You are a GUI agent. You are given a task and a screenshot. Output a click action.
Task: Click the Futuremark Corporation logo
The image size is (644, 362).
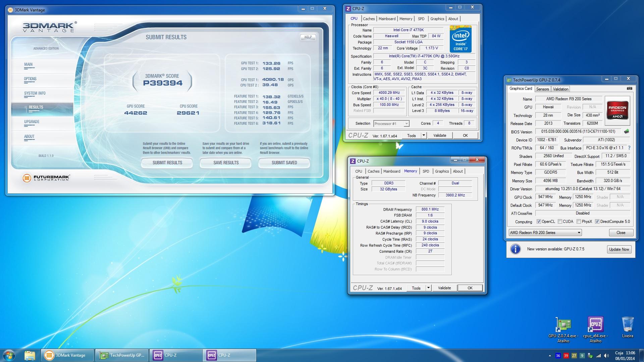[x=46, y=178]
